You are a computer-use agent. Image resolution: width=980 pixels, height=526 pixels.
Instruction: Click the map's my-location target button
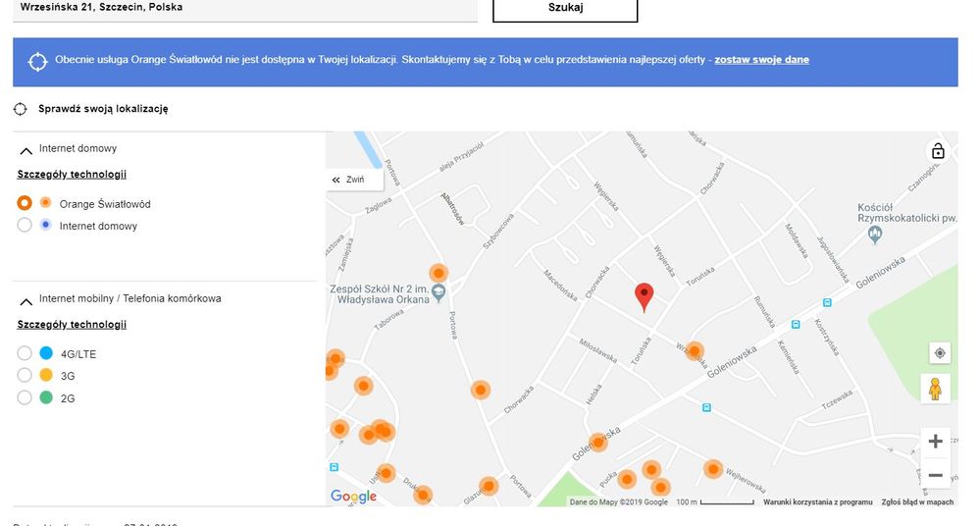click(939, 353)
